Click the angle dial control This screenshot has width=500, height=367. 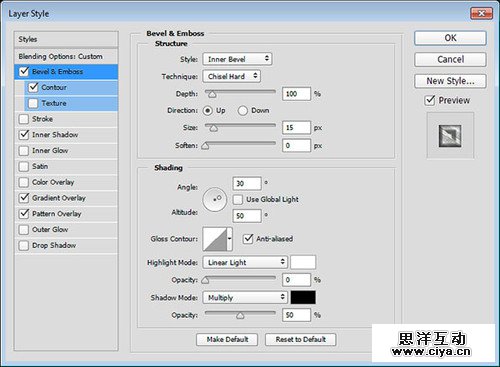click(x=215, y=199)
